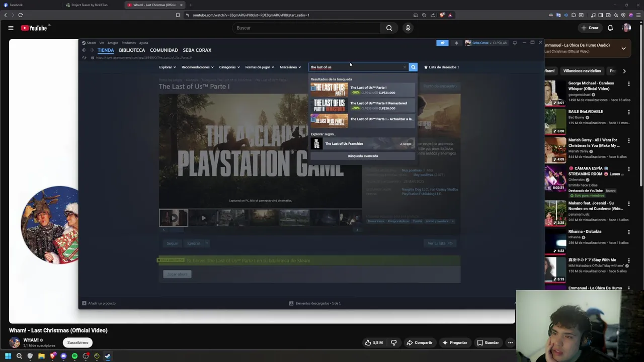Dislike the Last Christmas video
644x362 pixels.
point(394,342)
